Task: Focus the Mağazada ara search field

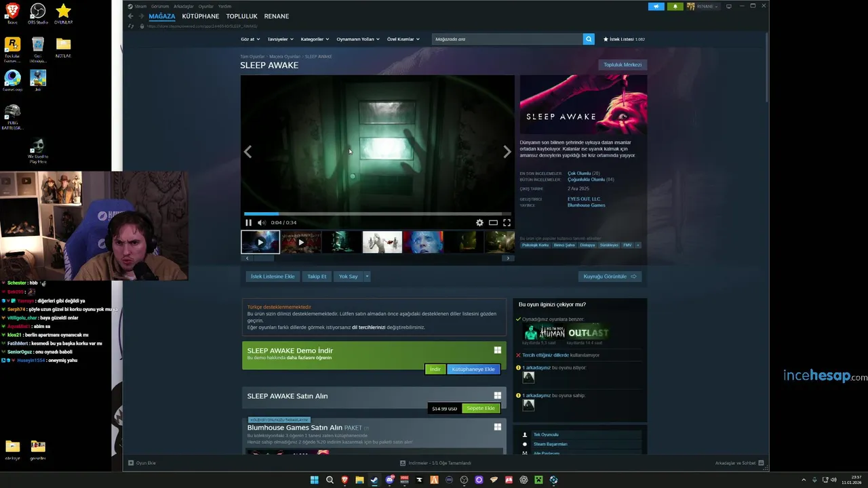Action: tap(507, 39)
